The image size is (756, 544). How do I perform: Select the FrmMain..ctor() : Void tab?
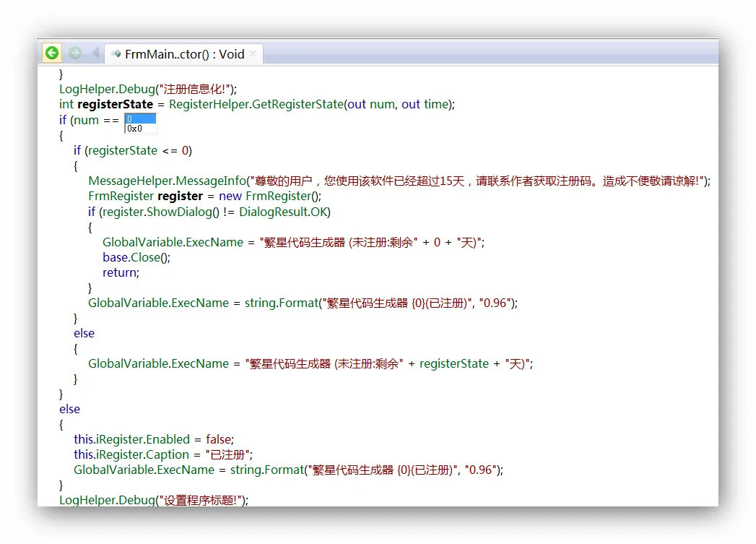click(x=184, y=54)
